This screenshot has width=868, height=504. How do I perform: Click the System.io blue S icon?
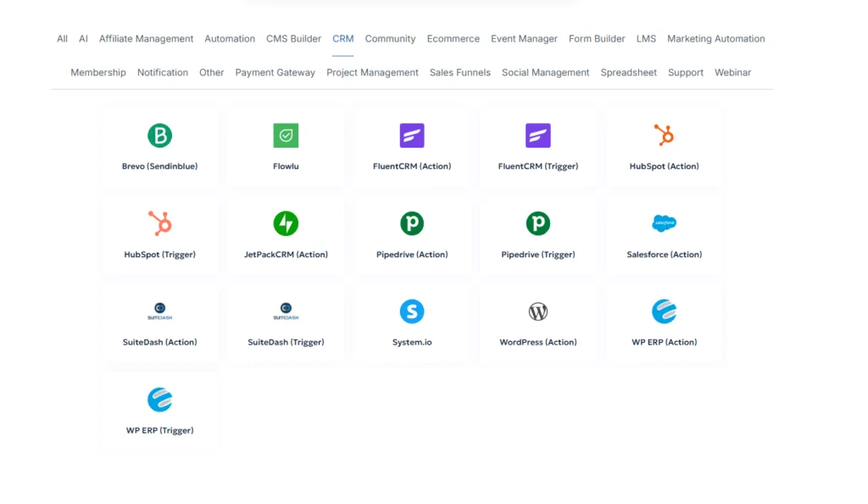pos(412,311)
